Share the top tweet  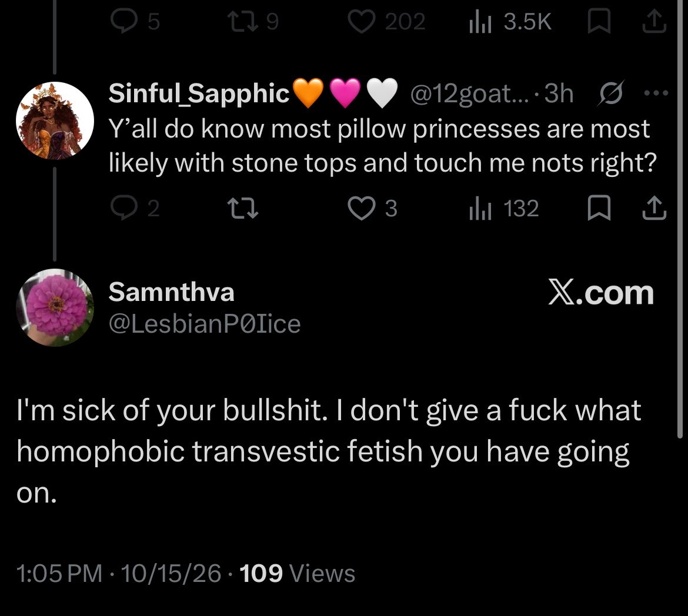(654, 22)
